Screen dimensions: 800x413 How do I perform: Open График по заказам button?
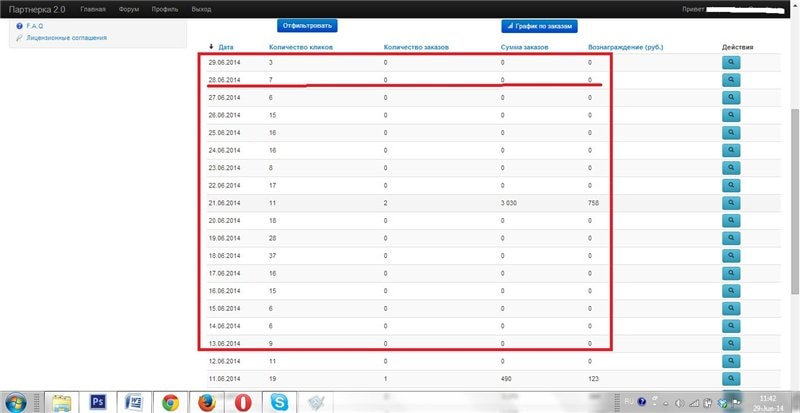(539, 26)
